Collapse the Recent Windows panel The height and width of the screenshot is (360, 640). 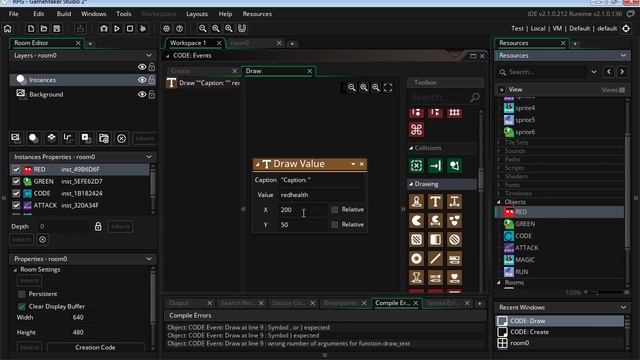623,307
